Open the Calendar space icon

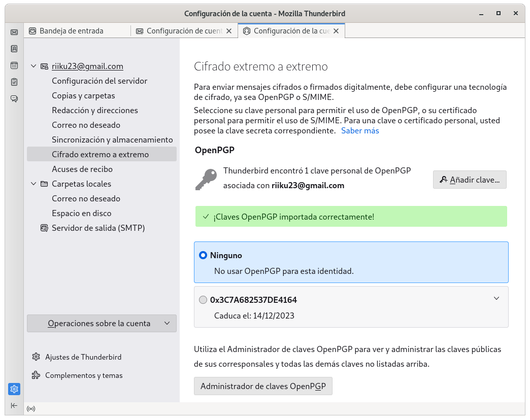click(14, 65)
